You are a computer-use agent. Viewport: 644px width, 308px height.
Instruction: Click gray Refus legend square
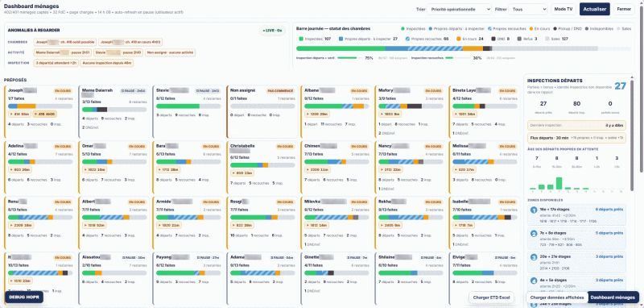pos(519,39)
